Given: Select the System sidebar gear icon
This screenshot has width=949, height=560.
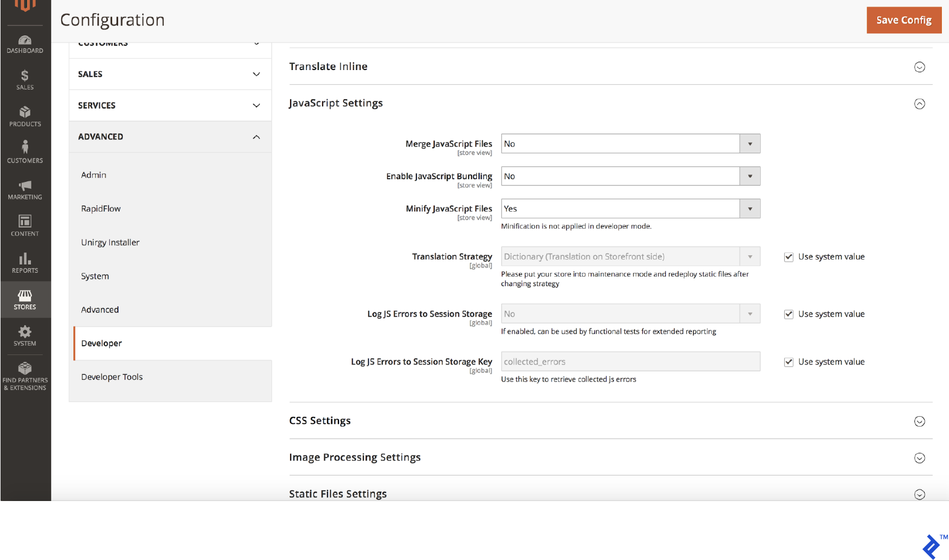Looking at the screenshot, I should [25, 336].
